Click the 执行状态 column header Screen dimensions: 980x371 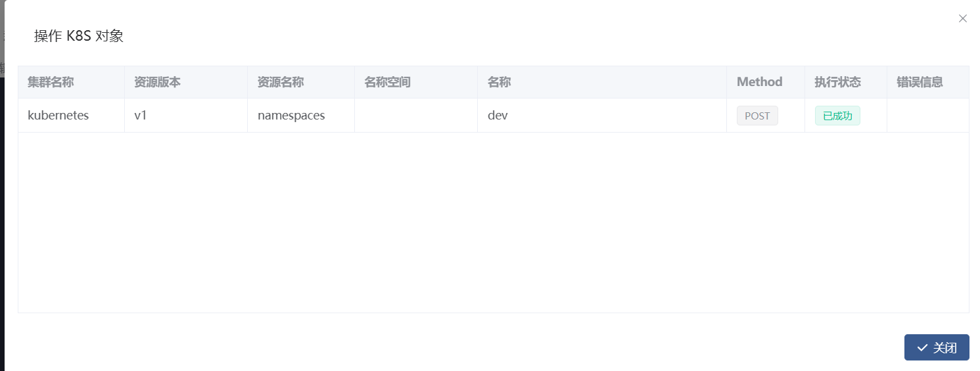coord(846,82)
